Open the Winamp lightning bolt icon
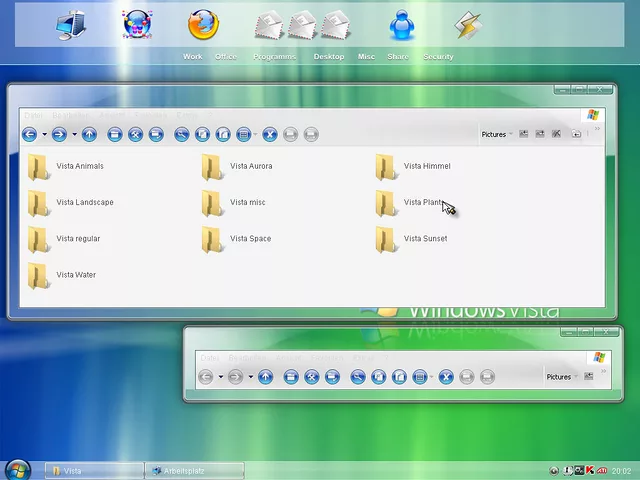640x480 pixels. point(467,25)
